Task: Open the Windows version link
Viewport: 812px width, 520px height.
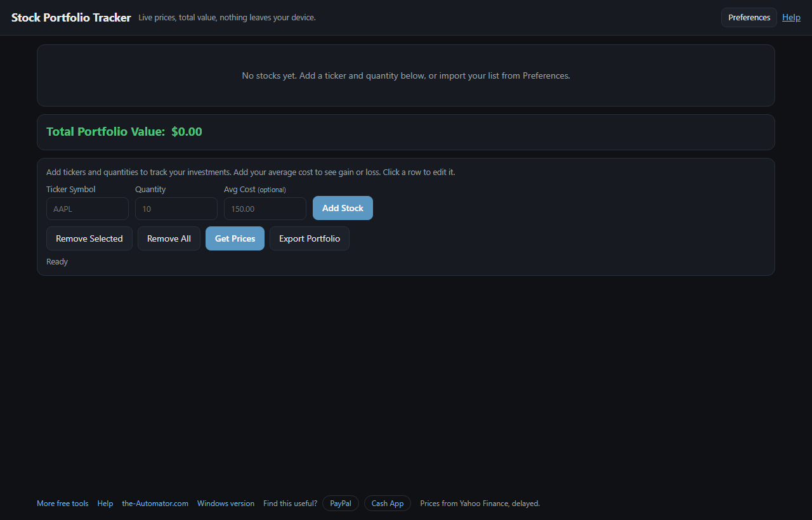Action: pyautogui.click(x=226, y=504)
